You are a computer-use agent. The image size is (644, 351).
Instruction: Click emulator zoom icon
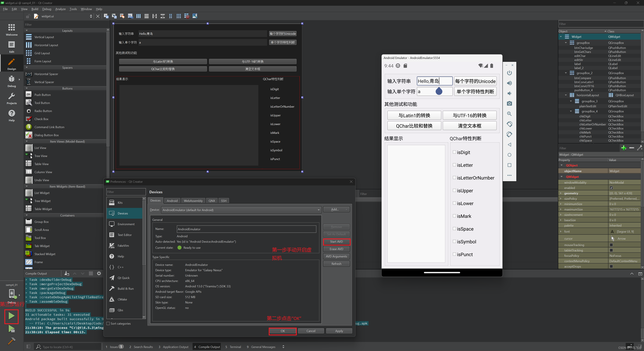click(509, 114)
